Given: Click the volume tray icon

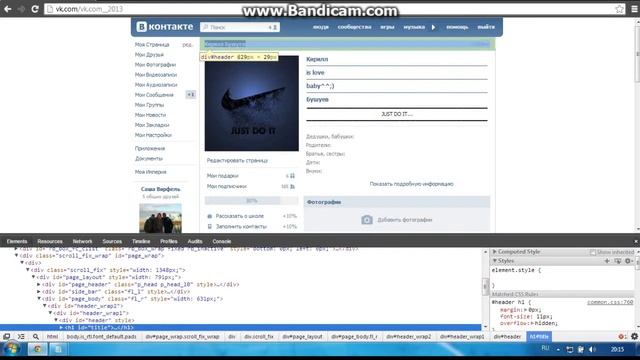Looking at the screenshot, I should pyautogui.click(x=592, y=349).
